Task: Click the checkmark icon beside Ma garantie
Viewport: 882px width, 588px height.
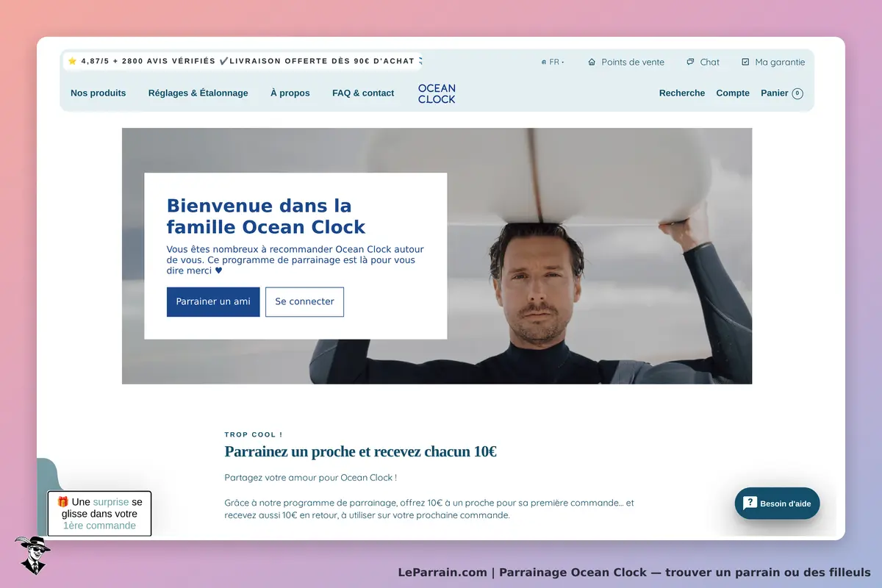Action: point(745,62)
